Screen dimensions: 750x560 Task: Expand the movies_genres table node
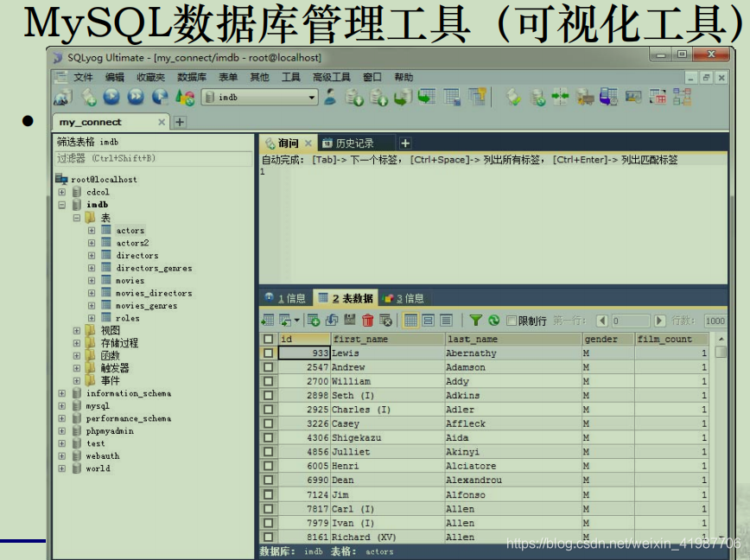[92, 306]
